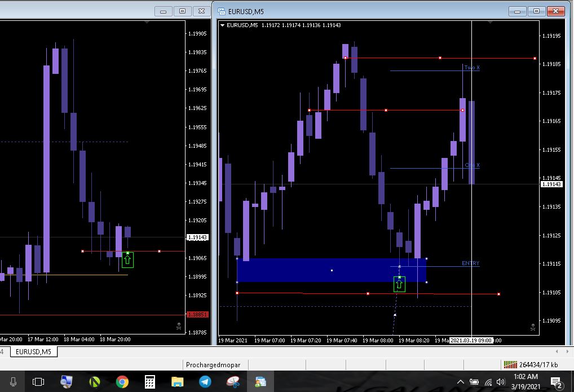The image size is (574, 392).
Task: Open Google Chrome from the taskbar
Action: coord(122,382)
